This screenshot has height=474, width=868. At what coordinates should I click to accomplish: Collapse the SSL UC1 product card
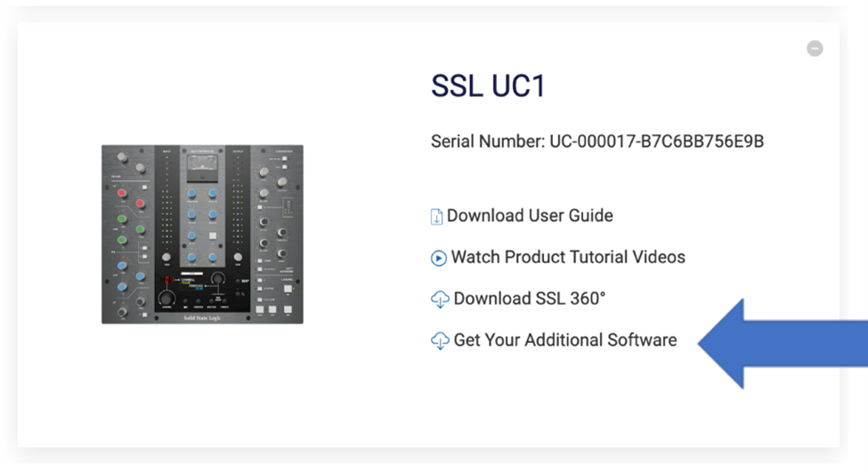pyautogui.click(x=815, y=49)
